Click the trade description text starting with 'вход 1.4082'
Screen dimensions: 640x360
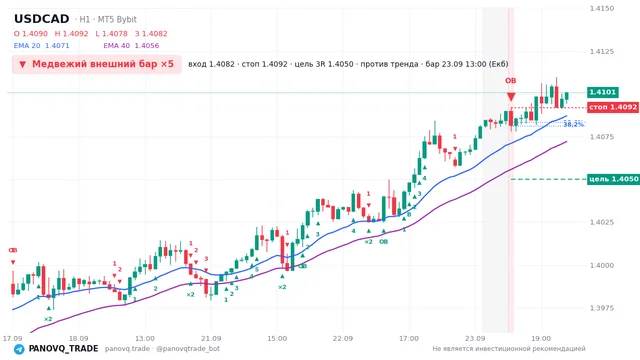pos(348,64)
